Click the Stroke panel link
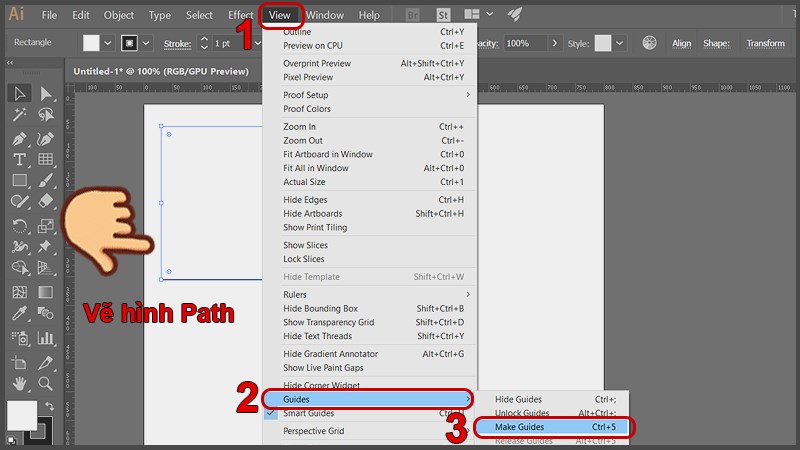Screen dimensions: 800x450 coord(177,44)
